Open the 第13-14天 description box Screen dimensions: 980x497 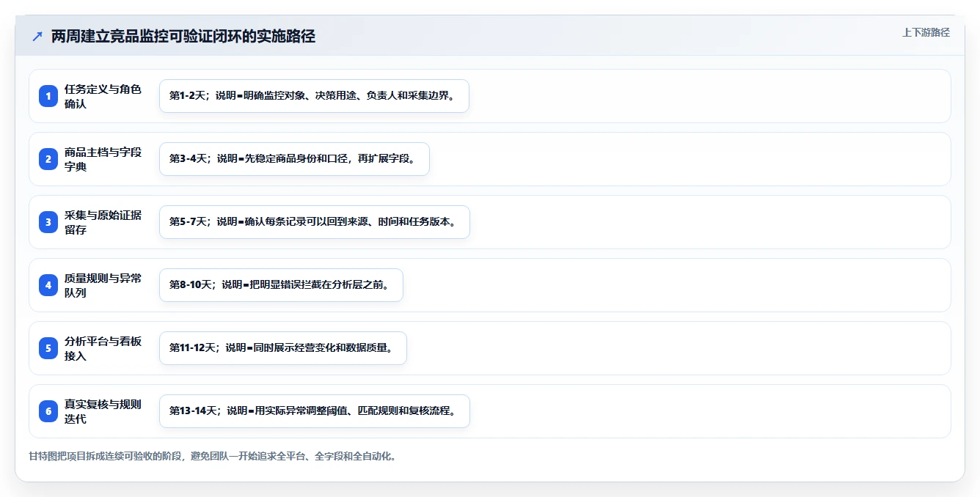point(315,411)
